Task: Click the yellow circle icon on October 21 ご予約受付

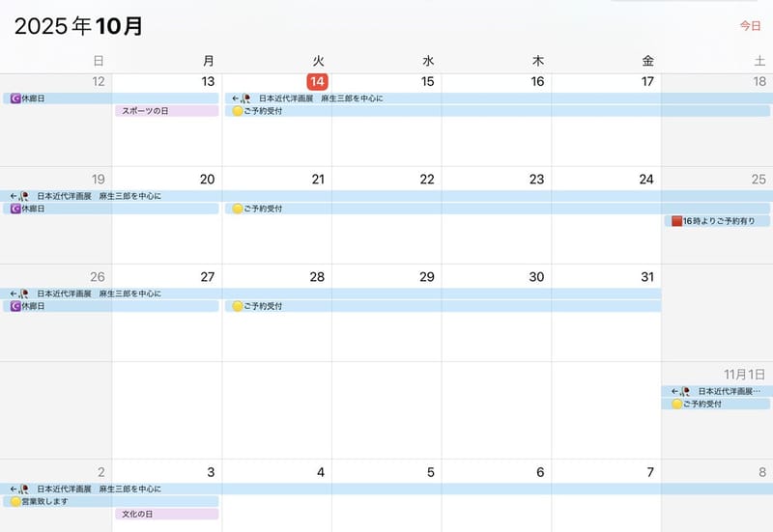Action: click(x=237, y=209)
